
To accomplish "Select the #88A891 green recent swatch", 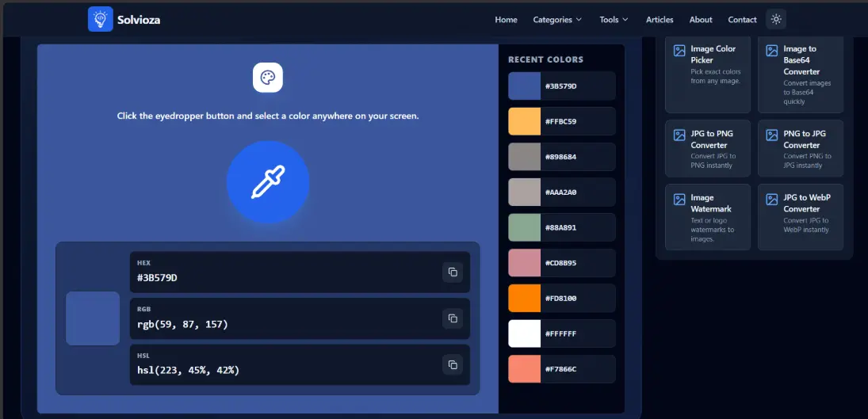I will click(524, 227).
